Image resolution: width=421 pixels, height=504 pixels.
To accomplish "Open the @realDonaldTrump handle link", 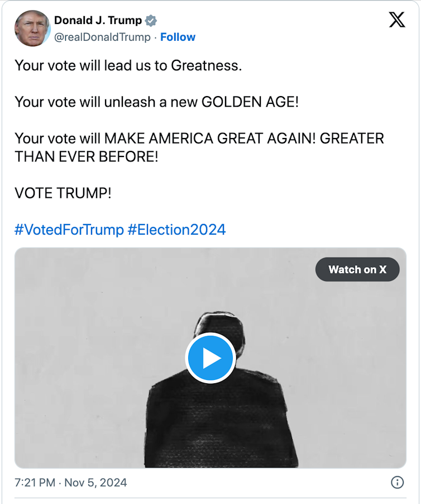I will 102,37.
